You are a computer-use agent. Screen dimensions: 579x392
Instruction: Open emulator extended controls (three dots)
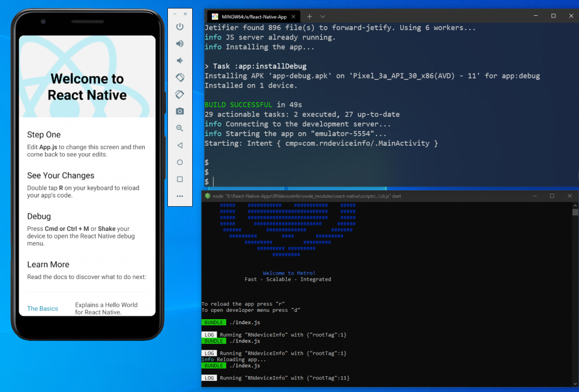180,196
